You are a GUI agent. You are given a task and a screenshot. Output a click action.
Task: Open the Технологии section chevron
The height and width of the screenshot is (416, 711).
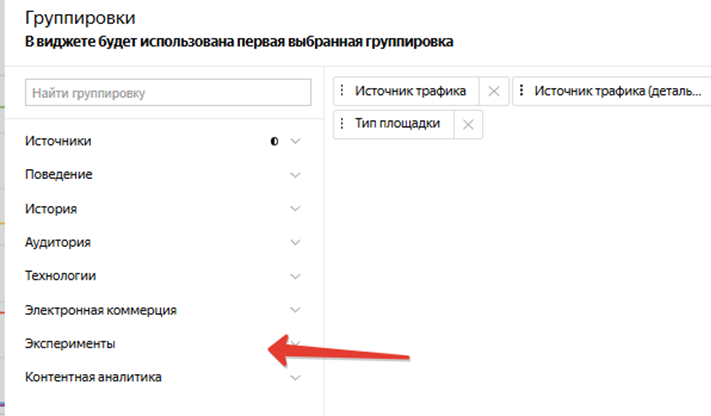click(x=295, y=276)
